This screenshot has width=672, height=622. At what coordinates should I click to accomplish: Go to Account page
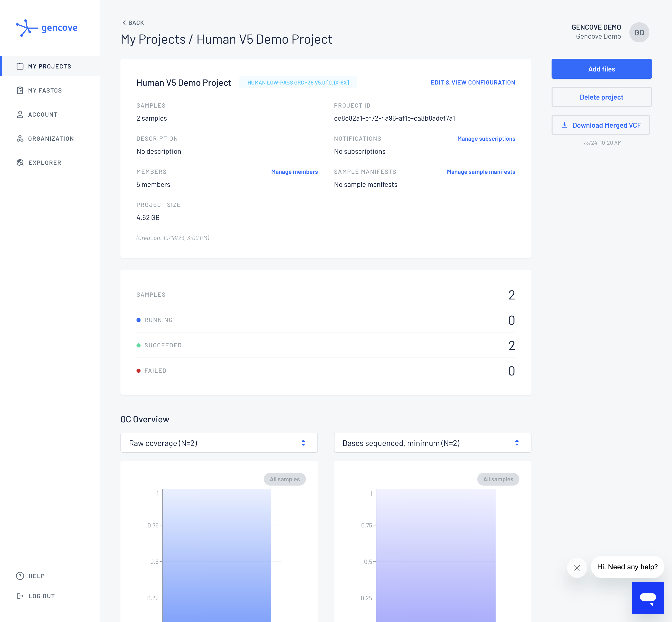(x=50, y=114)
